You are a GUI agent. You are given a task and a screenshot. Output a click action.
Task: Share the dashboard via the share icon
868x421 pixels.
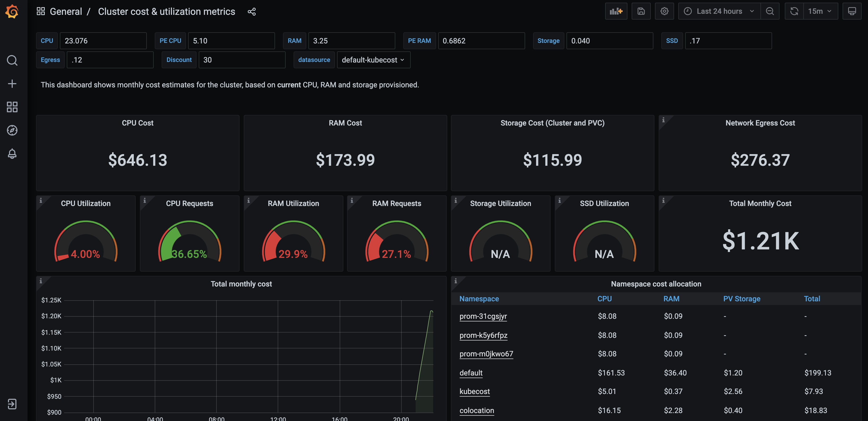tap(252, 11)
